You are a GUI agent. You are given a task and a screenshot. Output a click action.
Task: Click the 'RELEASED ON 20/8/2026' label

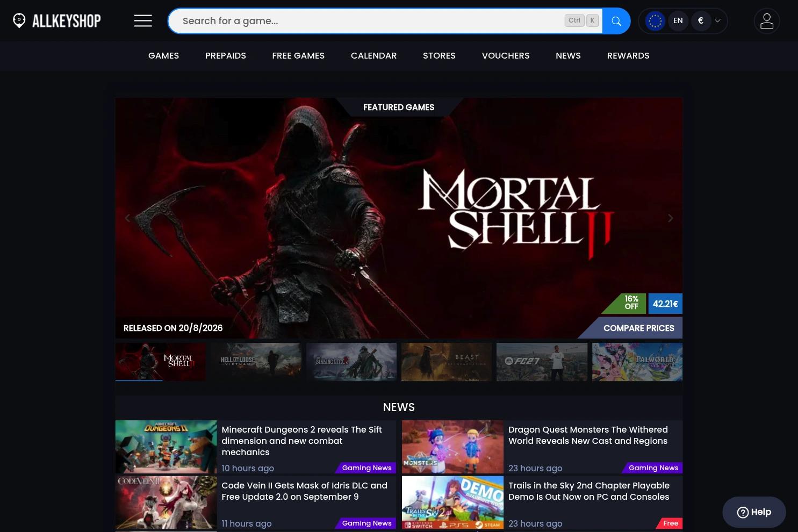pyautogui.click(x=173, y=328)
